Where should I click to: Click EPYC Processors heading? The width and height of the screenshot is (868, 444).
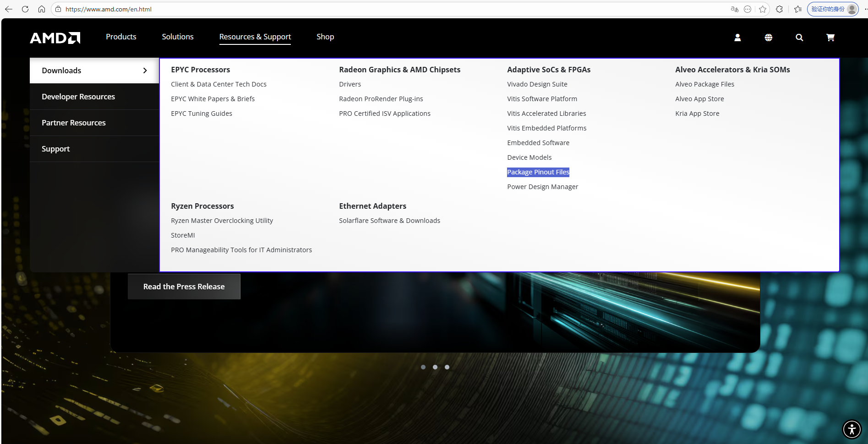pos(201,70)
